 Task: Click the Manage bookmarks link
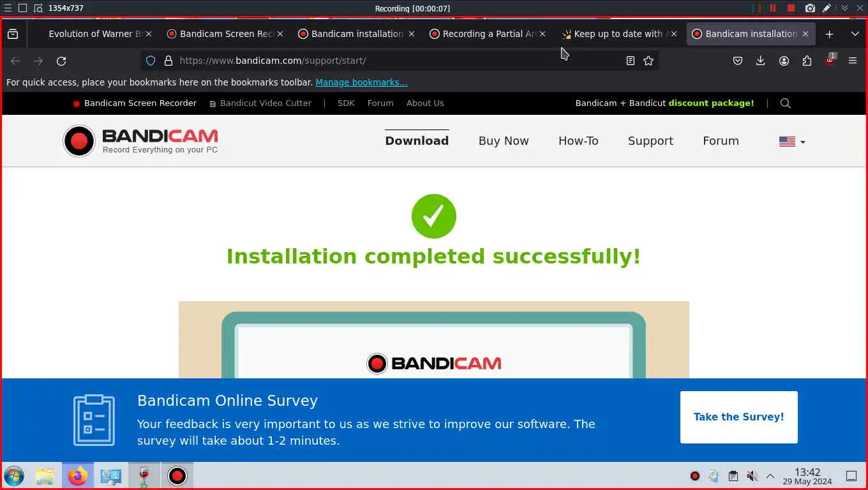(361, 82)
